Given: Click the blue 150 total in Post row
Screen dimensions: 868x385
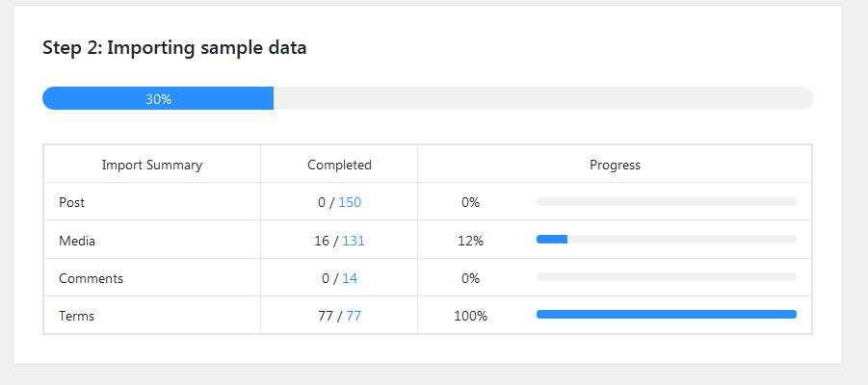Looking at the screenshot, I should pos(350,203).
